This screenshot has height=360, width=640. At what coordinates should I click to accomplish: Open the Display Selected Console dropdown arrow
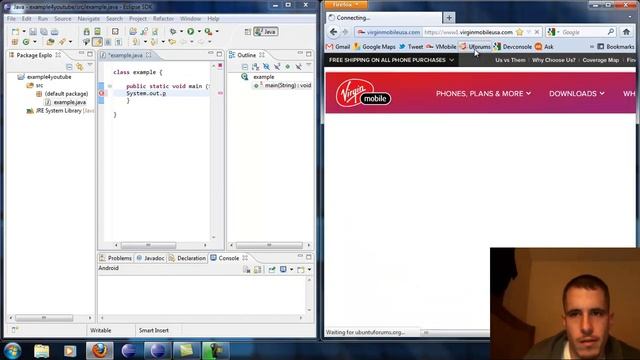291,269
